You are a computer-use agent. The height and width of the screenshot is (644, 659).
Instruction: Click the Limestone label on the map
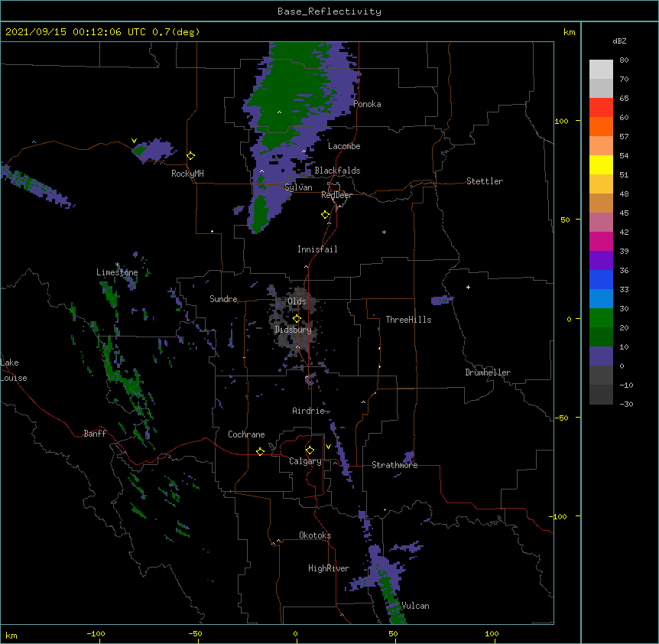point(117,272)
